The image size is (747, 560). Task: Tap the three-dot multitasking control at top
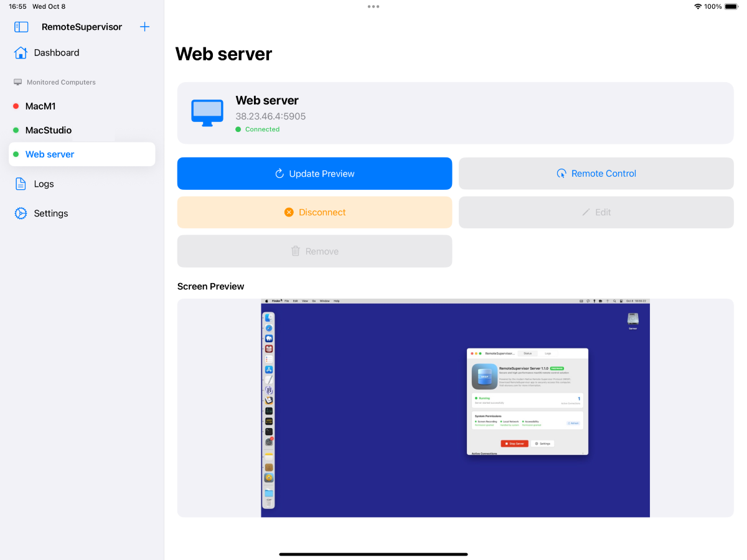point(374,7)
